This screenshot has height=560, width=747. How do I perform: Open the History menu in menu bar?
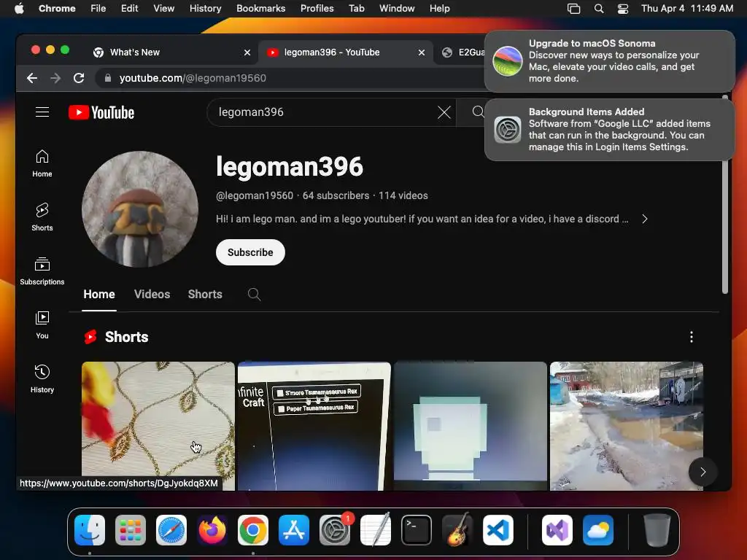[x=205, y=9]
